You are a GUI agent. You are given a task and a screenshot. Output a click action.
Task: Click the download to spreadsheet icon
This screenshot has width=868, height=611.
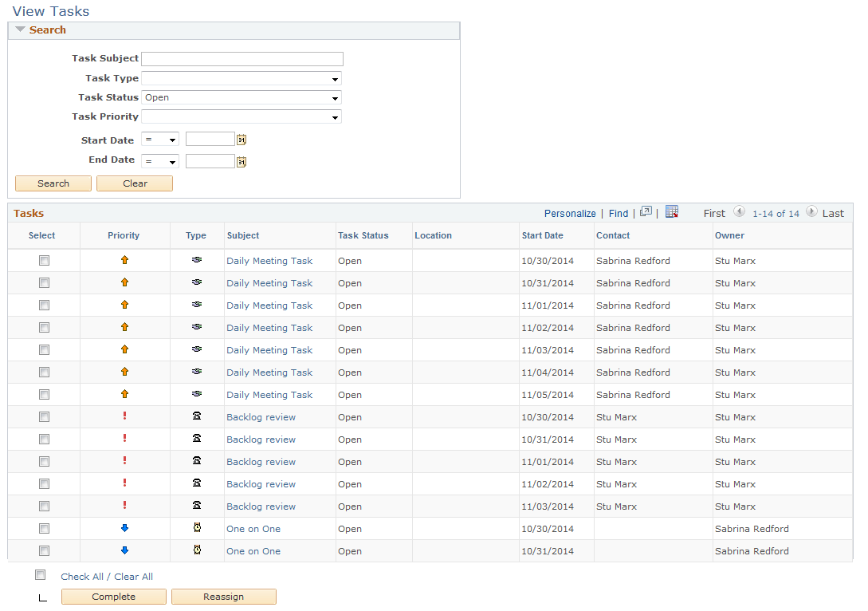click(x=672, y=212)
